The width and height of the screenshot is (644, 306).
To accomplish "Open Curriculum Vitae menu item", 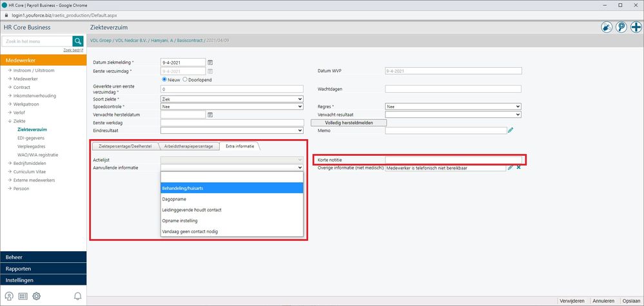I will point(28,172).
